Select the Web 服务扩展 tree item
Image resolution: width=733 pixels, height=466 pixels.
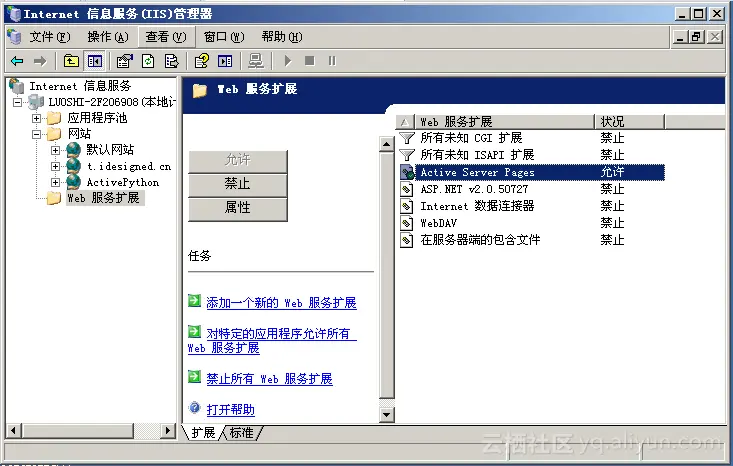[x=104, y=198]
